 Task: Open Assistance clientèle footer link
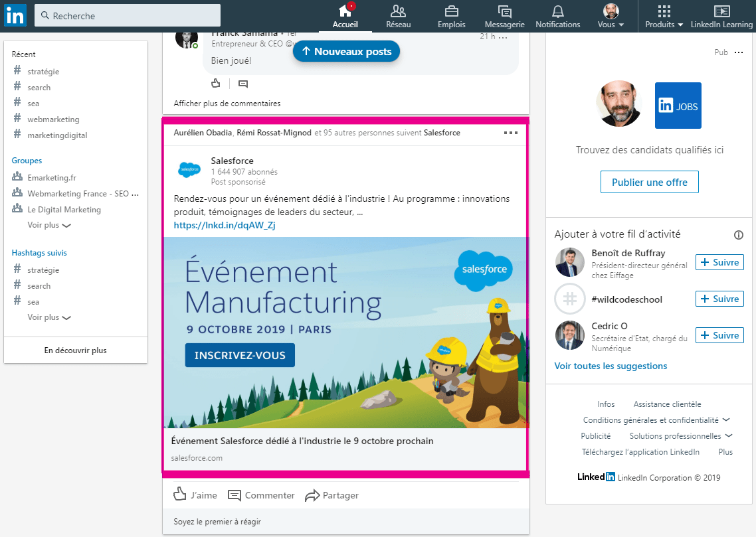tap(667, 404)
